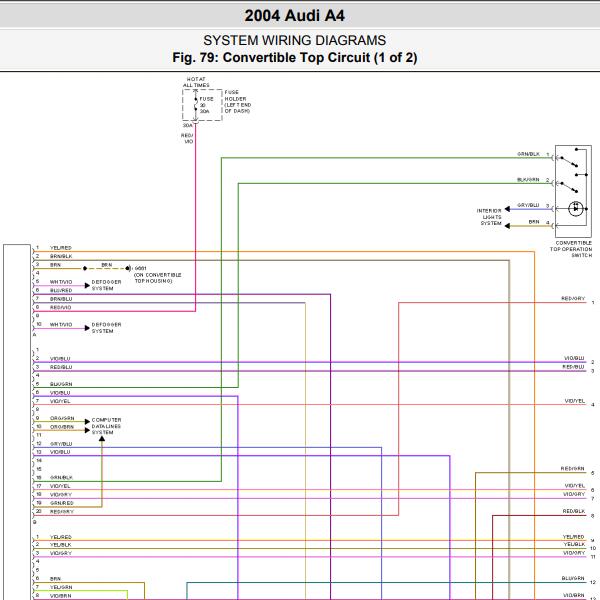Click '(ON CONVERTIBLE TOP HOUSING)' ground note
Viewport: 600px width, 600px height.
pos(158,278)
